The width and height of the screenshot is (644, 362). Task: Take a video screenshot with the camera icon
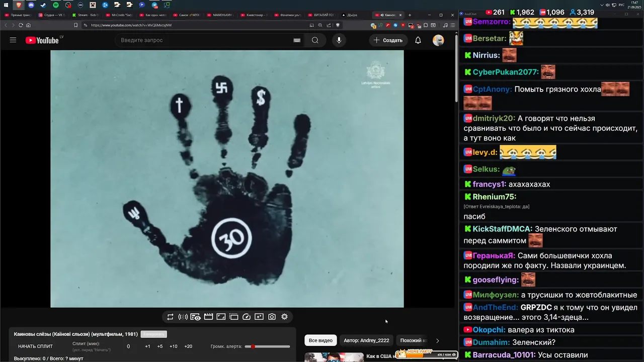point(272,317)
